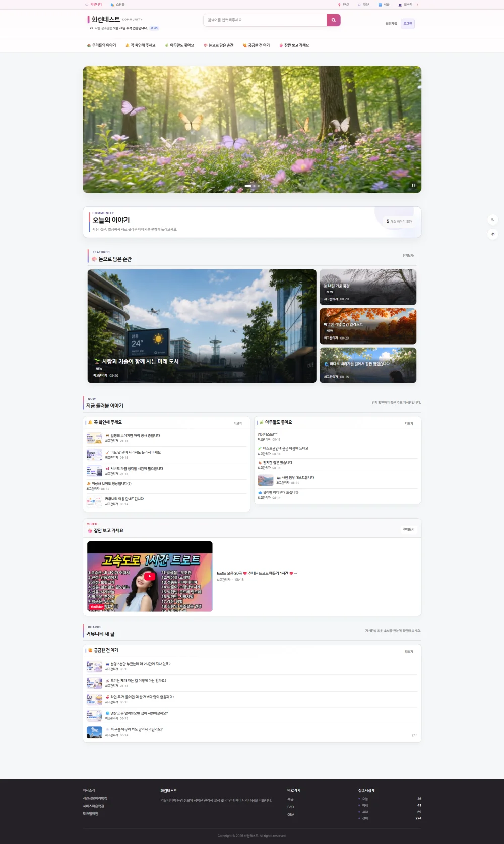The height and width of the screenshot is (844, 504).
Task: Click the search input field
Action: pos(265,20)
